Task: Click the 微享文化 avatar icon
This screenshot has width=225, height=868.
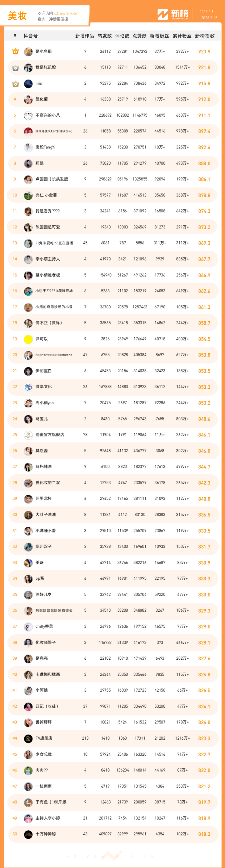Action: (28, 387)
